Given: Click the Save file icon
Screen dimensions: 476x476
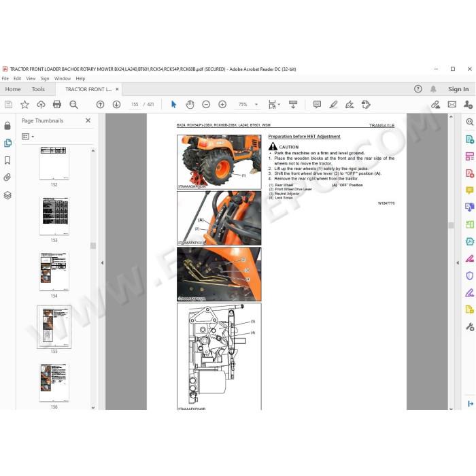Looking at the screenshot, I should (8, 105).
